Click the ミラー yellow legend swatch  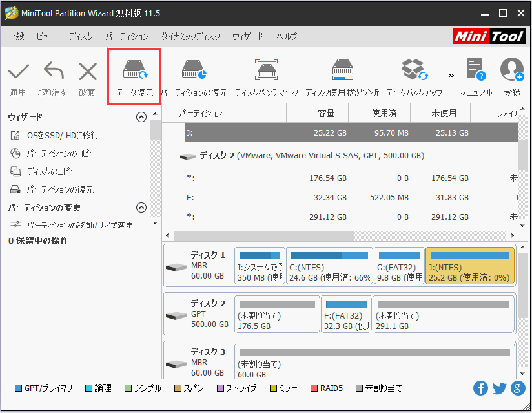pyautogui.click(x=273, y=388)
